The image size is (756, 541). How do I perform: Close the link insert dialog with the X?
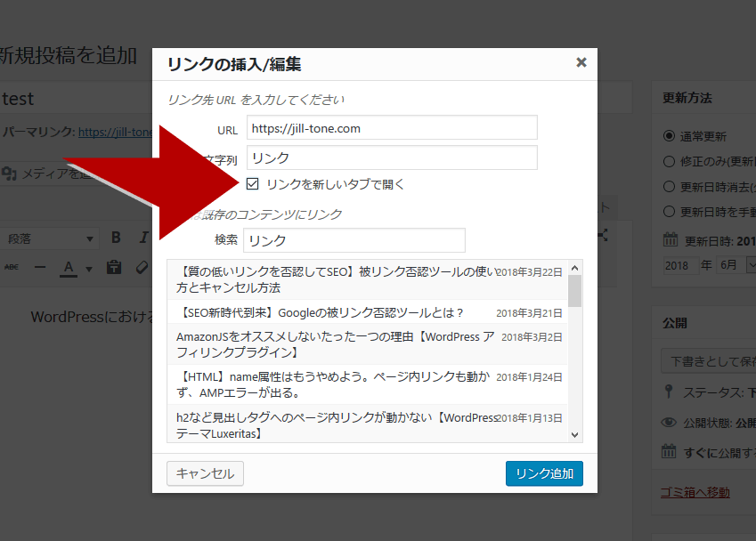coord(581,62)
